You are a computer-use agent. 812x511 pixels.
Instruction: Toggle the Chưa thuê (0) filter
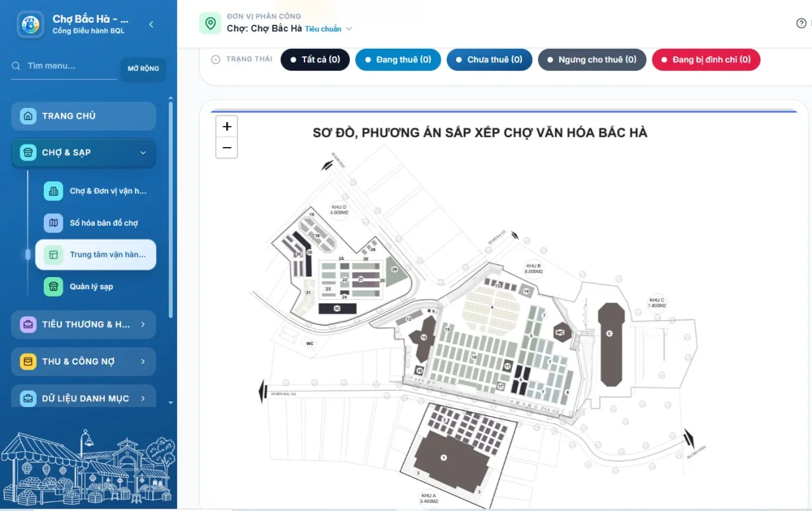tap(489, 60)
